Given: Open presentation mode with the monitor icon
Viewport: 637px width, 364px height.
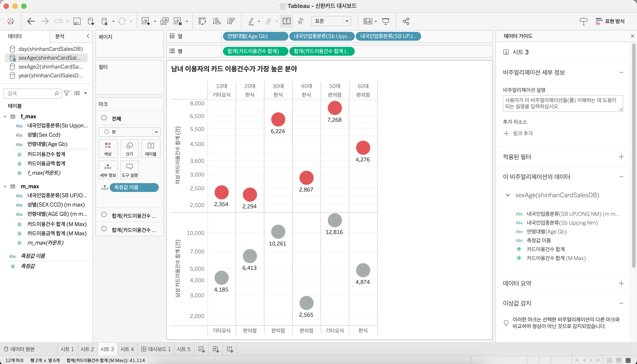Looking at the screenshot, I should (386, 21).
